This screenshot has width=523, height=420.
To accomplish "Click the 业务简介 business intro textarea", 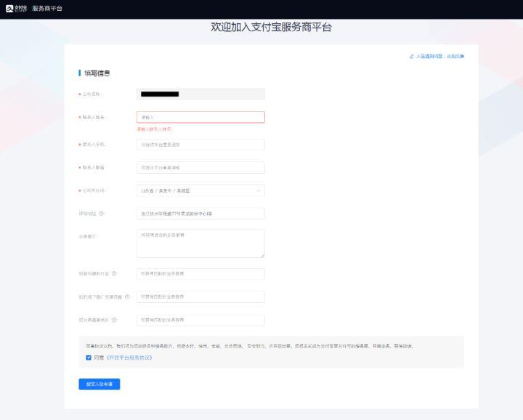I will [x=200, y=243].
